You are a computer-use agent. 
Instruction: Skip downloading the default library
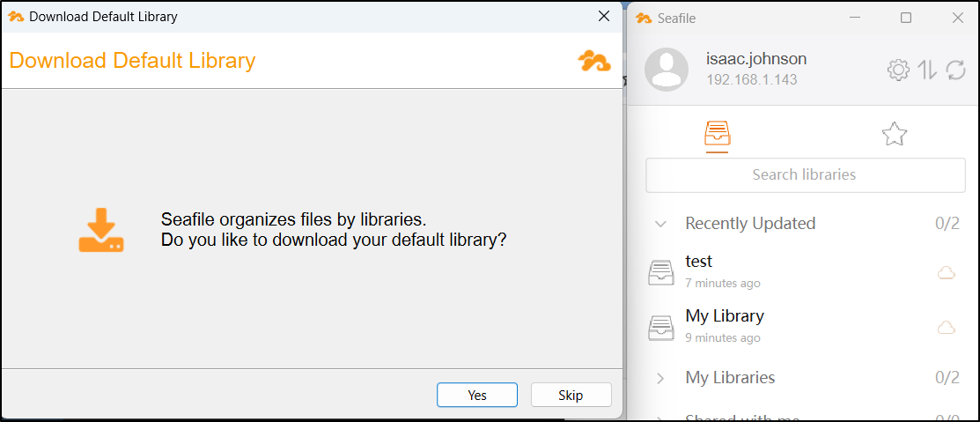pos(571,396)
